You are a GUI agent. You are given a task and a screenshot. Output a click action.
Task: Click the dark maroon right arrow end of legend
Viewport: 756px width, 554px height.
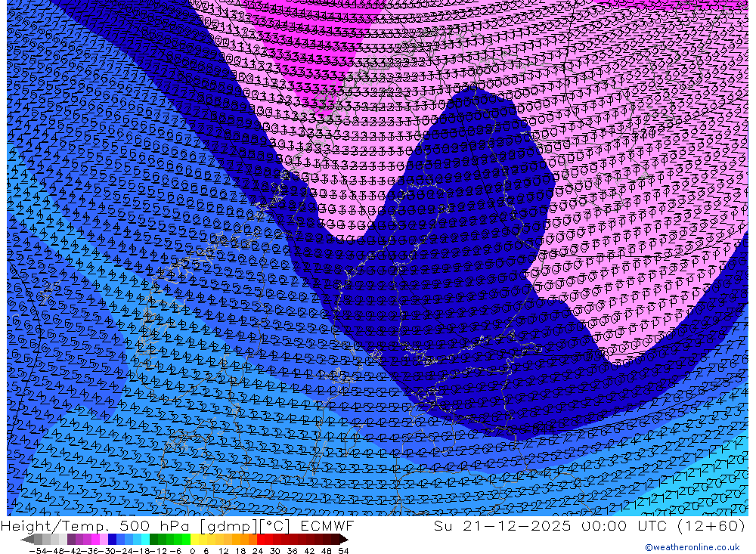coord(343,540)
